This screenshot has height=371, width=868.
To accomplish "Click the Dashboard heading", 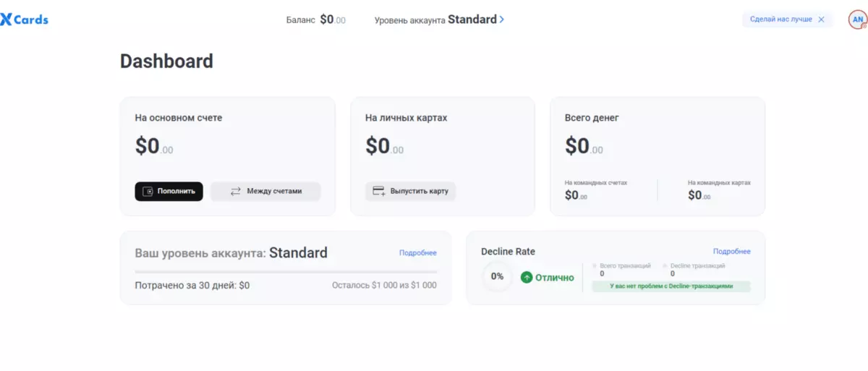I will [x=166, y=61].
